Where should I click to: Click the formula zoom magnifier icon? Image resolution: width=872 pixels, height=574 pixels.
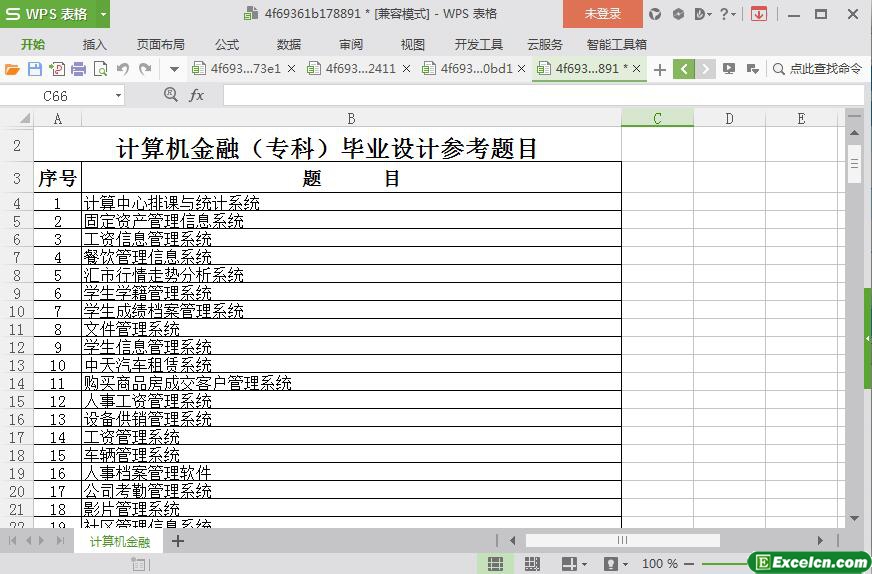pos(171,95)
